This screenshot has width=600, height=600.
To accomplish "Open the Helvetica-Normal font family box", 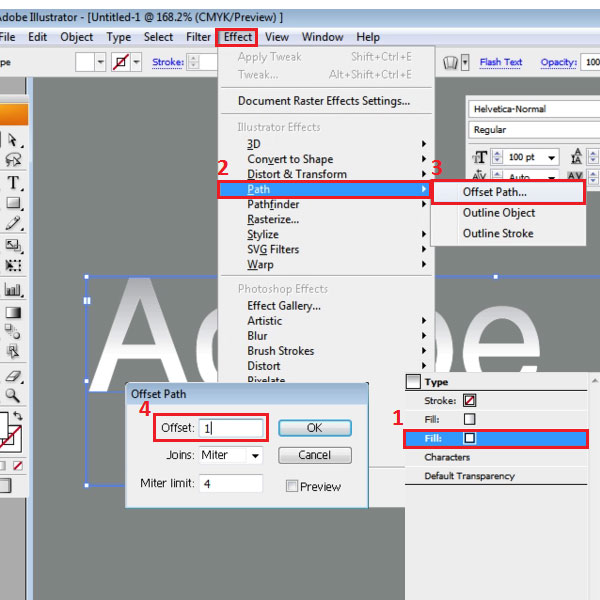I will [x=535, y=109].
